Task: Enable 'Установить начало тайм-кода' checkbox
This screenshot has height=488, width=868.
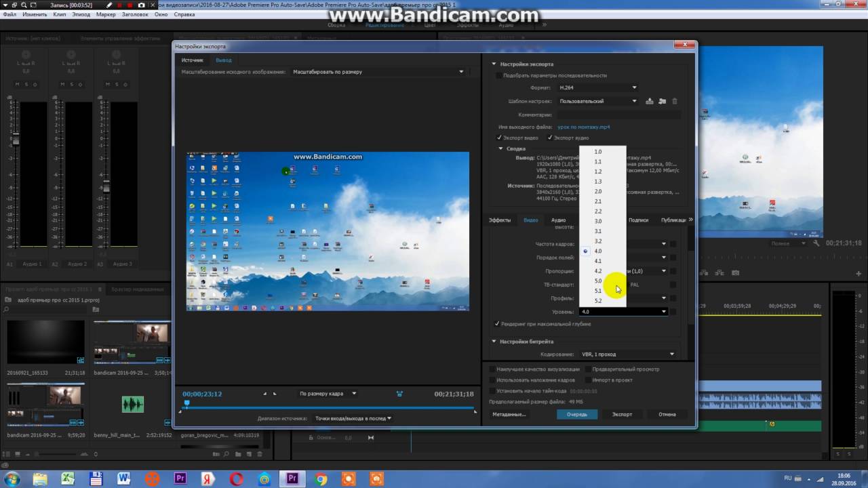Action: pyautogui.click(x=492, y=391)
